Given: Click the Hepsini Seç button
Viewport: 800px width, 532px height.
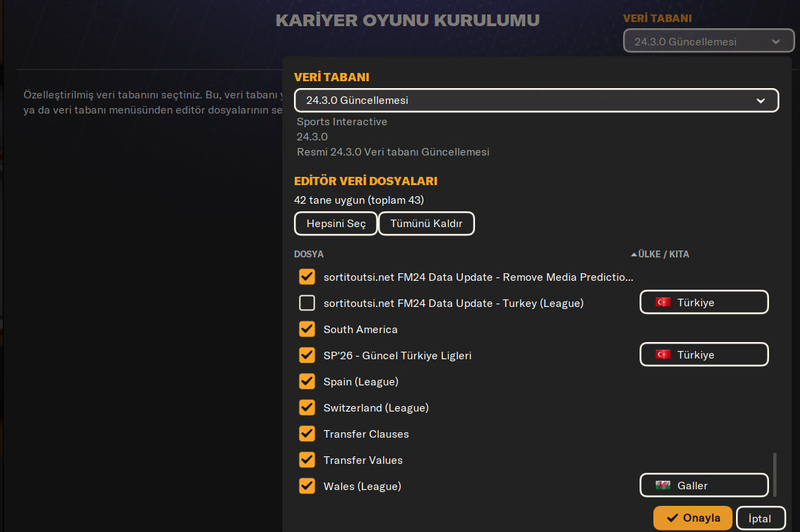Looking at the screenshot, I should (336, 224).
